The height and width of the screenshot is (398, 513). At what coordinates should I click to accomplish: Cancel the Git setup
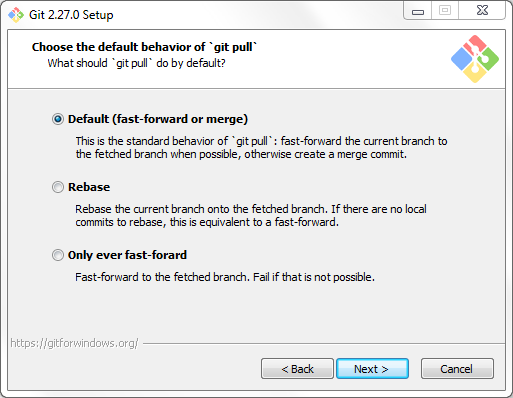point(457,369)
